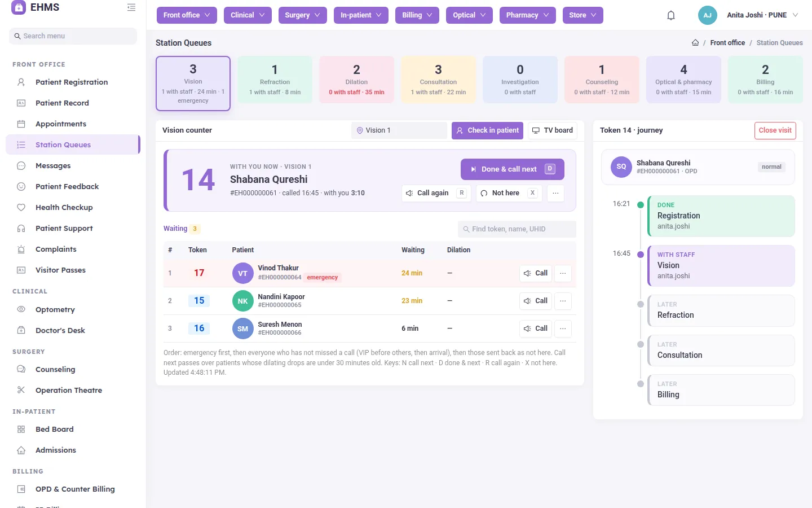This screenshot has height=508, width=812.
Task: Switch to Optical & pharmacy station card
Action: coord(683,80)
